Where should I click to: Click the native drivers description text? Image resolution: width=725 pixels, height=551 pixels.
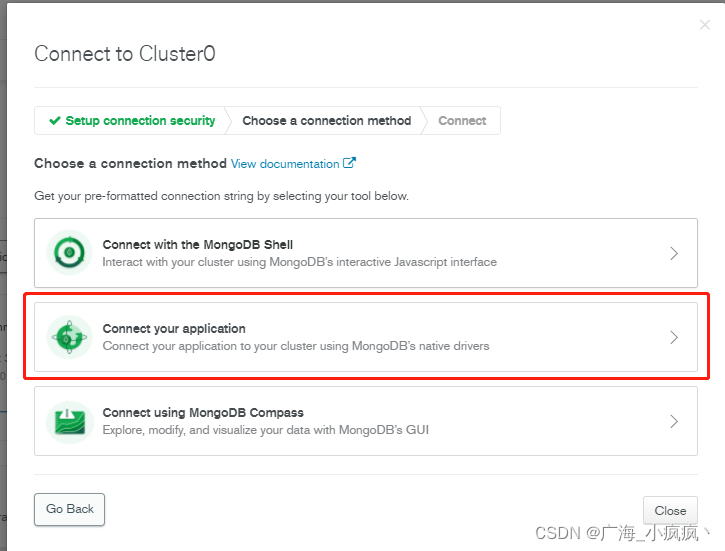[x=296, y=346]
